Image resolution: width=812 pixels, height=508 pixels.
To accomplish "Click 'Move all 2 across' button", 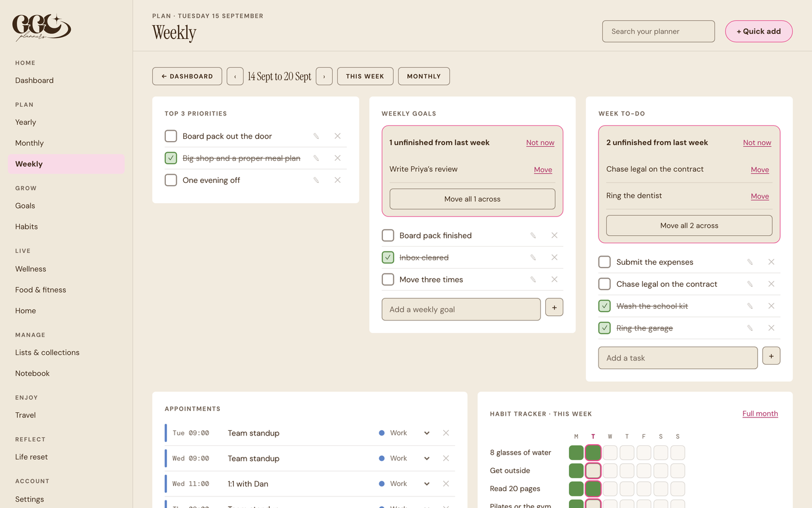I will pos(689,225).
